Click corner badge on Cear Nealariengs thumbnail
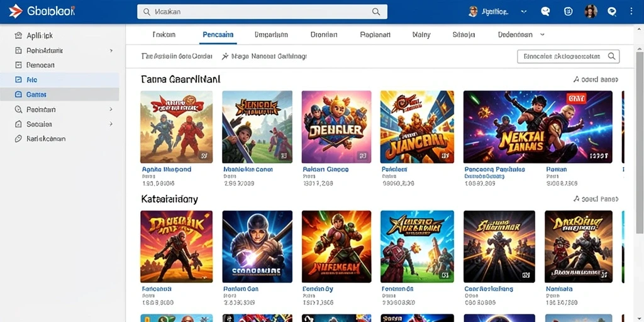644x322 pixels. (x=525, y=275)
